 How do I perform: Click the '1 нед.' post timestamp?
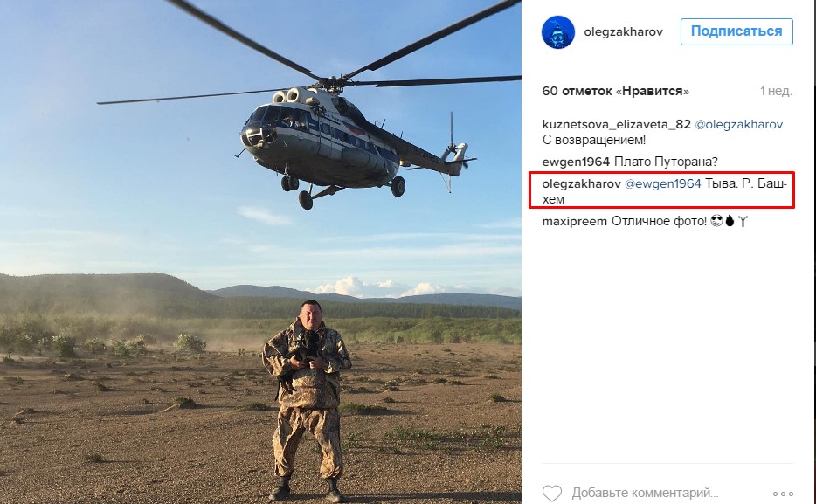[x=776, y=91]
